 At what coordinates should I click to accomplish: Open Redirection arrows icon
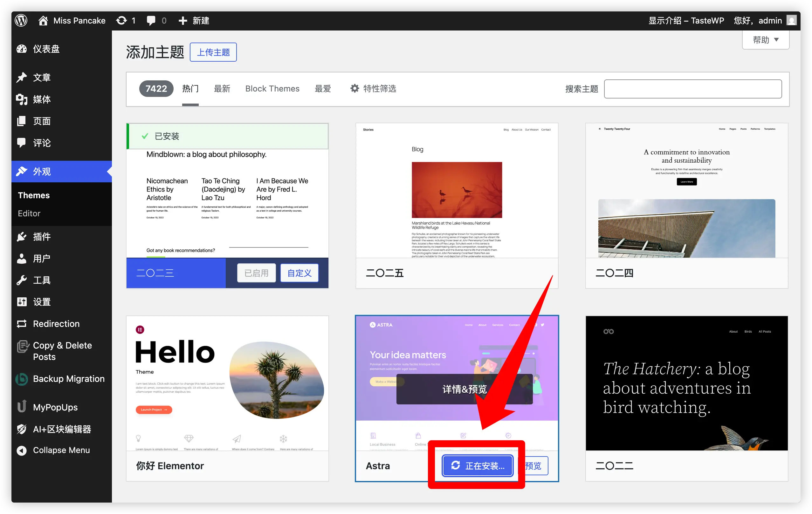coord(22,324)
